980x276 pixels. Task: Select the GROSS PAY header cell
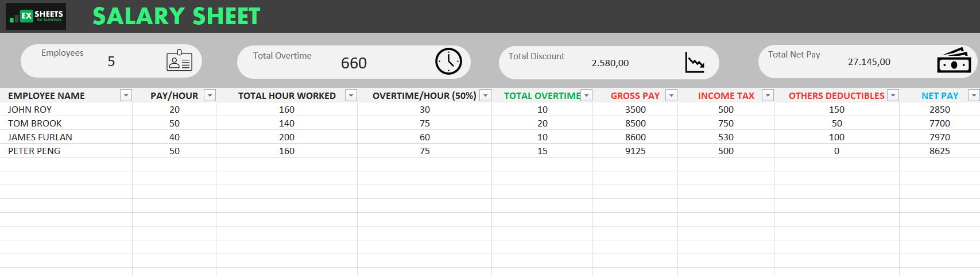[635, 95]
